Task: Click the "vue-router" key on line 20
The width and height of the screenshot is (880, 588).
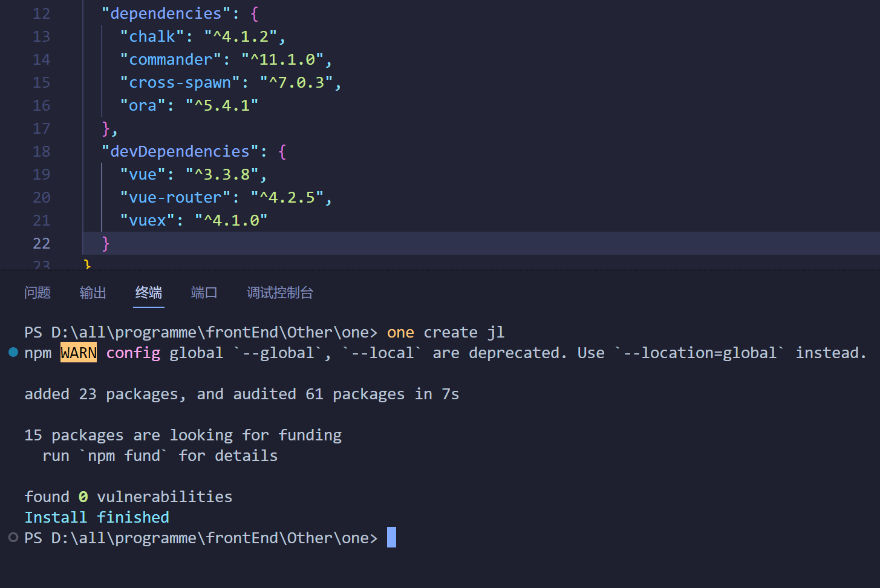Action: click(x=175, y=197)
